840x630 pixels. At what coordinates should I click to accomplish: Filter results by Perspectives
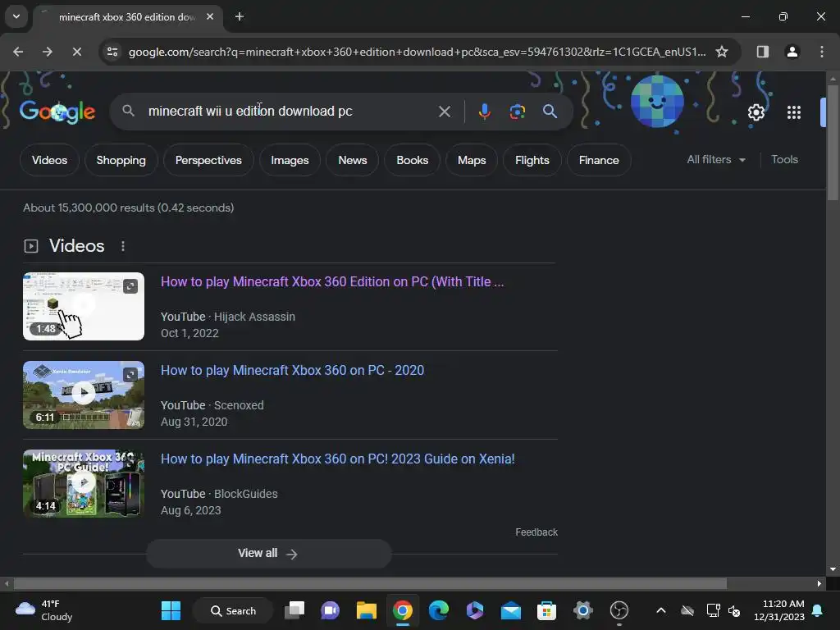(x=208, y=160)
